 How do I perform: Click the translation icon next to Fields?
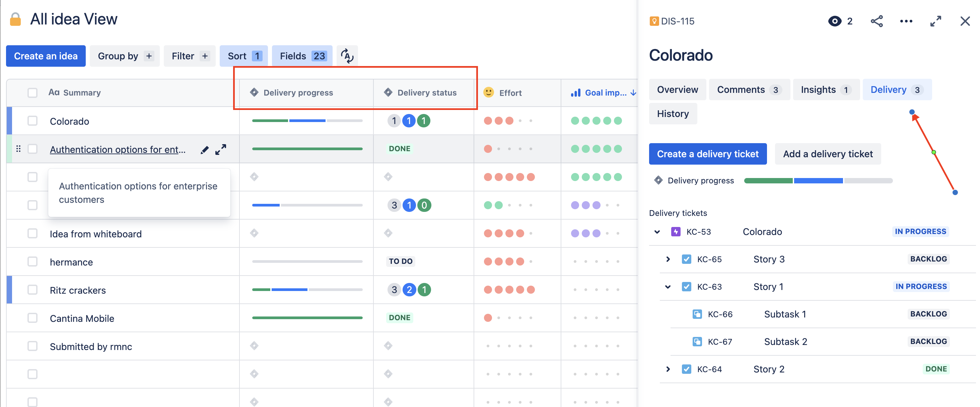point(347,56)
